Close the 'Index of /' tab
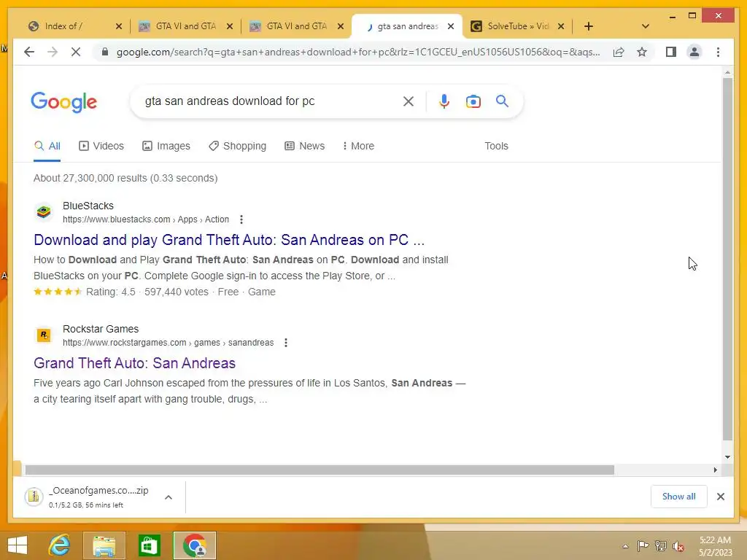This screenshot has height=560, width=747. click(x=119, y=26)
